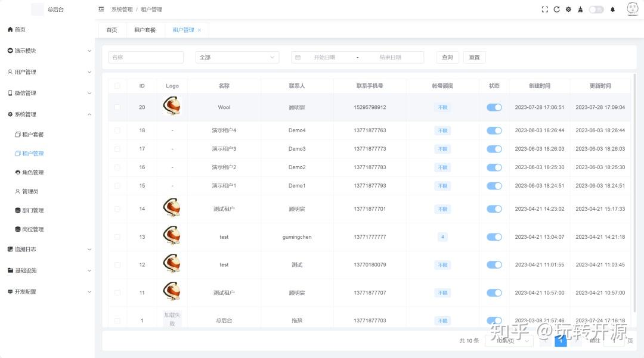The image size is (644, 358).
Task: Select the 首页 tab above the table
Action: pyautogui.click(x=111, y=30)
